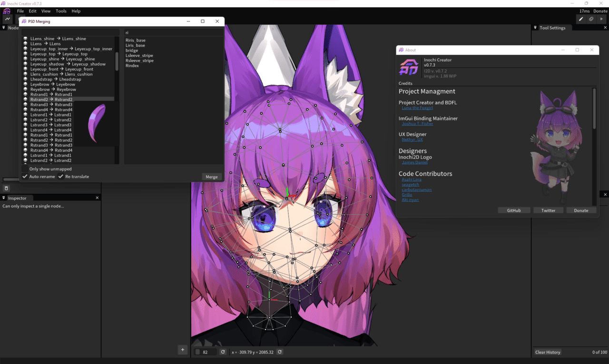The width and height of the screenshot is (609, 364).
Task: Open the Grillo contributor link
Action: (x=407, y=195)
